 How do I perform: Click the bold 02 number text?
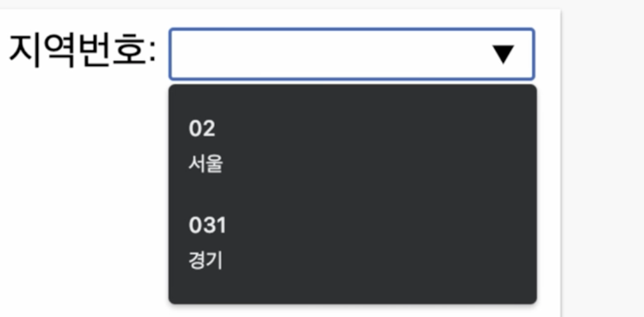click(202, 129)
